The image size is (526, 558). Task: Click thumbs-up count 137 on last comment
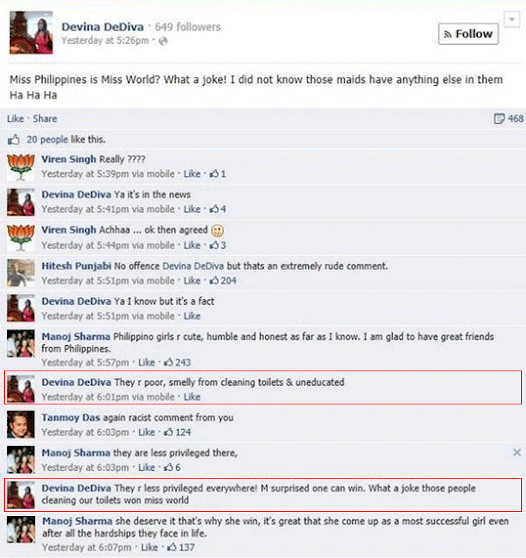tap(181, 547)
